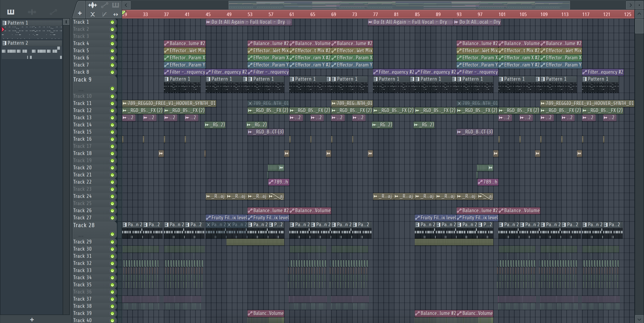Click the curve icon in playlist toolbar
644x323 pixels.
point(104,15)
